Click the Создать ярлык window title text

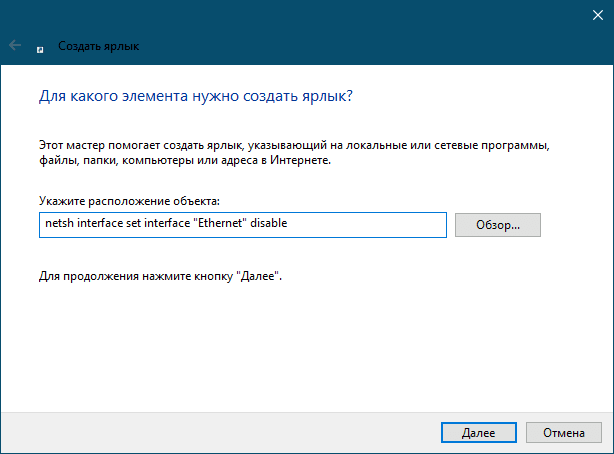click(99, 46)
